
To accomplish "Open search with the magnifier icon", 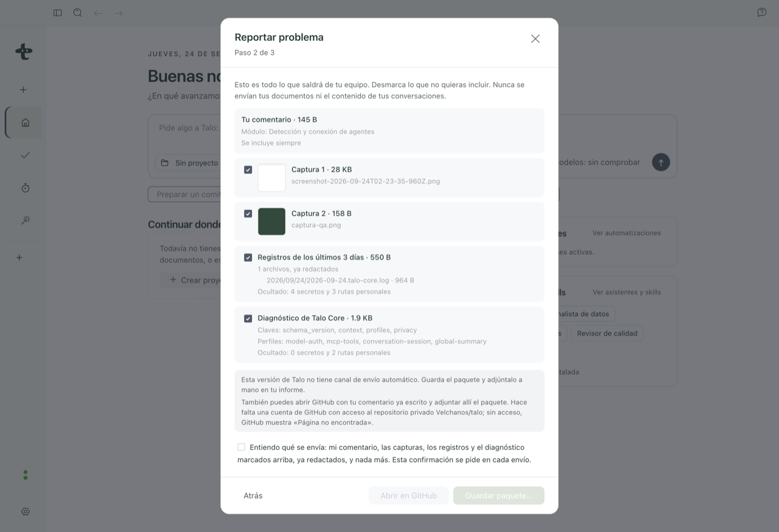I will coord(78,13).
